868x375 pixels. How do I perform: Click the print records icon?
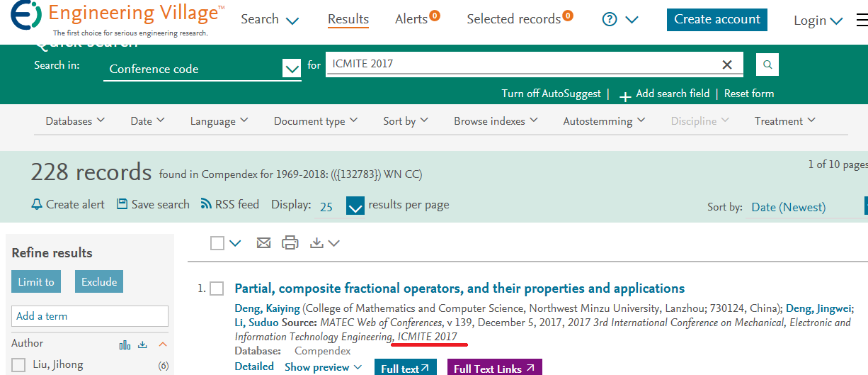(290, 242)
